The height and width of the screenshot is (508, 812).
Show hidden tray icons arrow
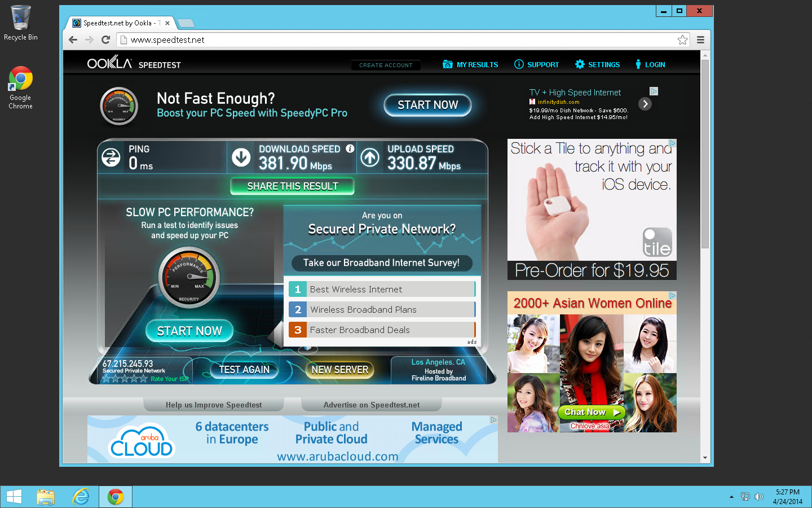pos(731,497)
